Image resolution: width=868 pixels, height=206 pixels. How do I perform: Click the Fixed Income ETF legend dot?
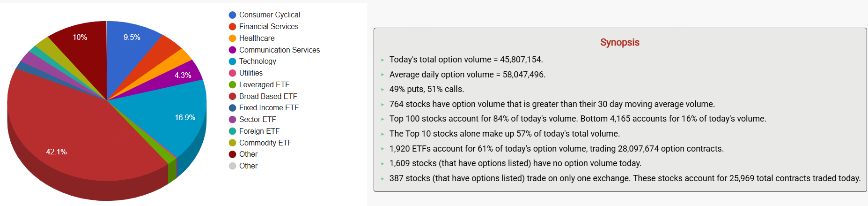pos(232,108)
